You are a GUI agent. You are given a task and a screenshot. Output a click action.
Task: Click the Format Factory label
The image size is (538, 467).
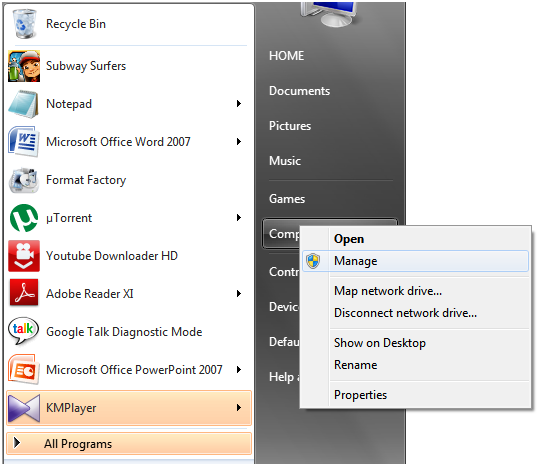[x=86, y=180]
